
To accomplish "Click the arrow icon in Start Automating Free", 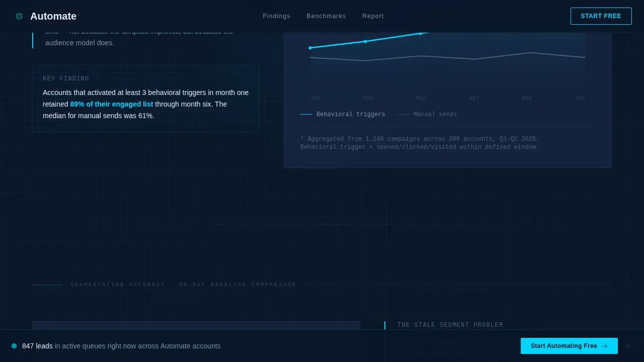I will [604, 346].
